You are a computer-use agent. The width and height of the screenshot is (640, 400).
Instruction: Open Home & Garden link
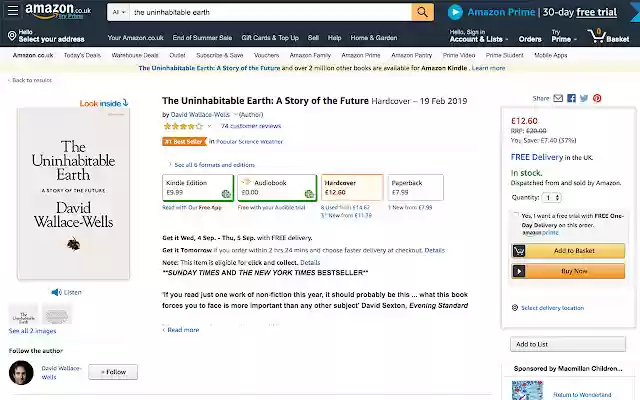coord(373,38)
